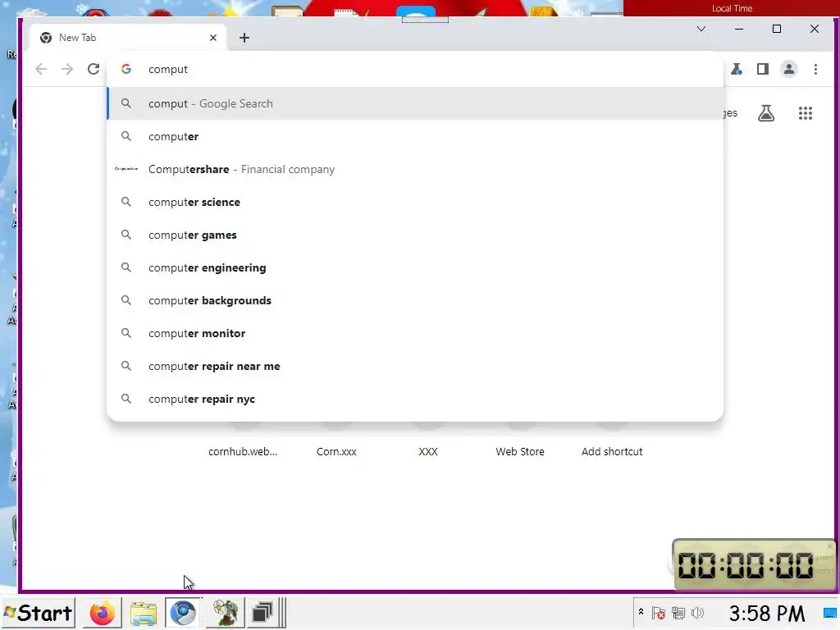Click the security flag tray icon
Viewport: 840px width, 630px height.
coord(659,613)
